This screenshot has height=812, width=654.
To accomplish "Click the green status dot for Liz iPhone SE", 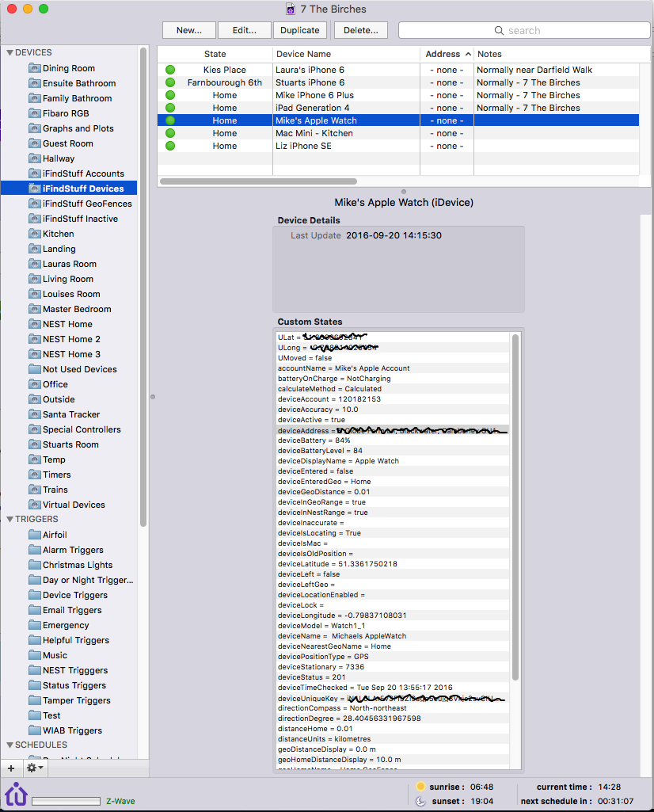I will (x=170, y=146).
